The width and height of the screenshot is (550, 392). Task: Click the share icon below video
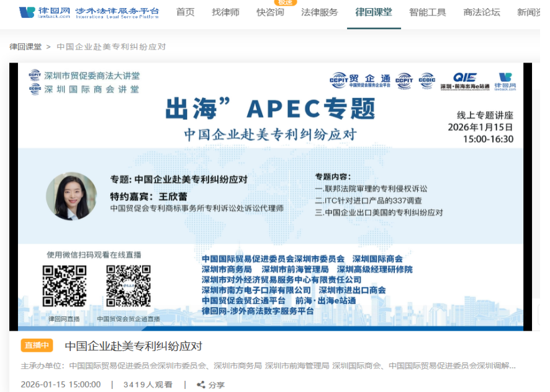201,385
